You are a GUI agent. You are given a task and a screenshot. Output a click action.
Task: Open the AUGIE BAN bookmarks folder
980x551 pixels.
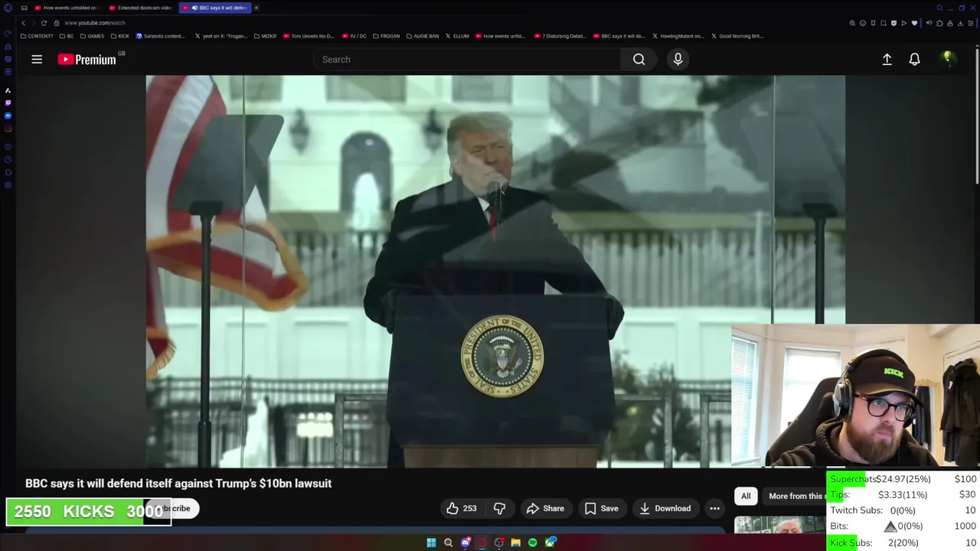coord(423,36)
